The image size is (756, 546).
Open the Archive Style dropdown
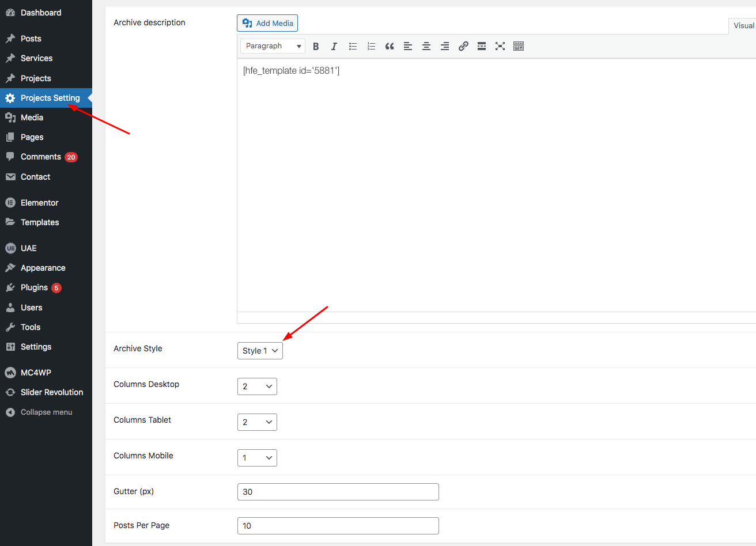pyautogui.click(x=260, y=351)
